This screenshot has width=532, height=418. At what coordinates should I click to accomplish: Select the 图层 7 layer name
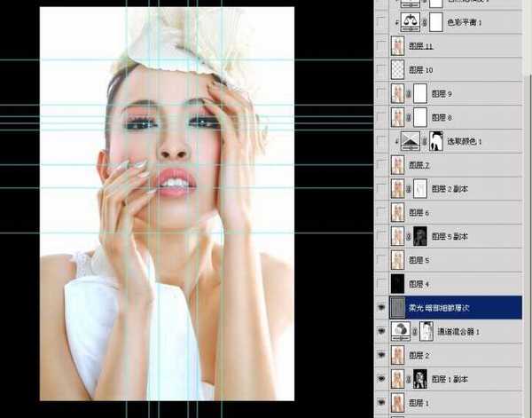422,165
